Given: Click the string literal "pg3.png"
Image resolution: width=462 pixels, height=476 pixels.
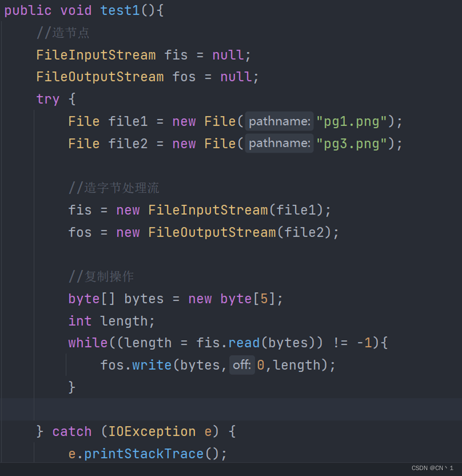Looking at the screenshot, I should point(350,143).
